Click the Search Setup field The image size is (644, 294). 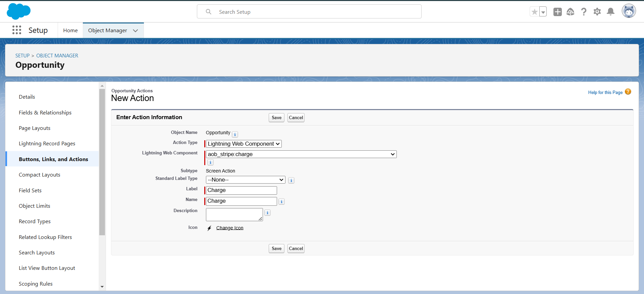(309, 12)
